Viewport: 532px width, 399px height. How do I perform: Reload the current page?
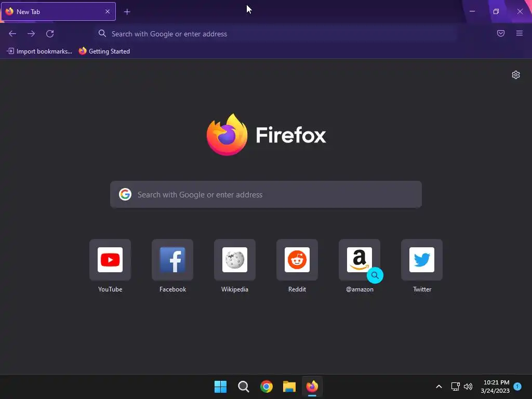click(x=50, y=34)
